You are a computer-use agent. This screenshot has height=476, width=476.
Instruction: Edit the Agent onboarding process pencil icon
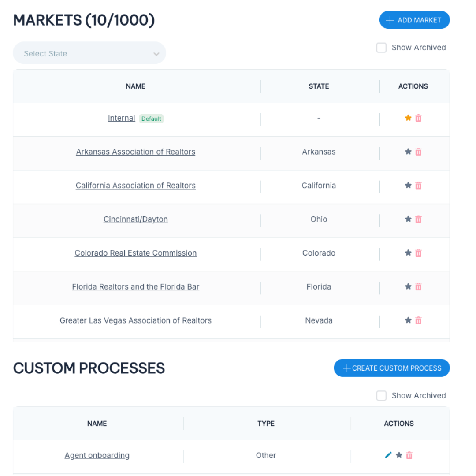coord(388,455)
